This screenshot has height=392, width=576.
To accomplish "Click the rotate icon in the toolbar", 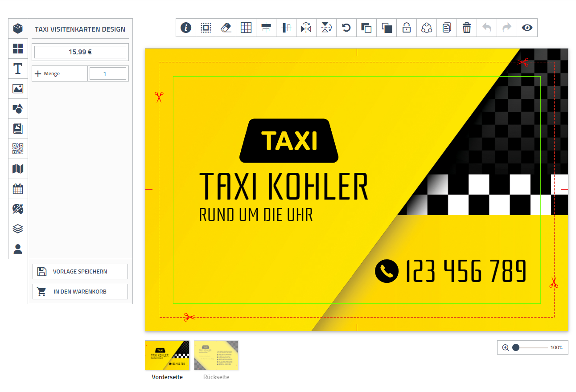I will pos(346,28).
